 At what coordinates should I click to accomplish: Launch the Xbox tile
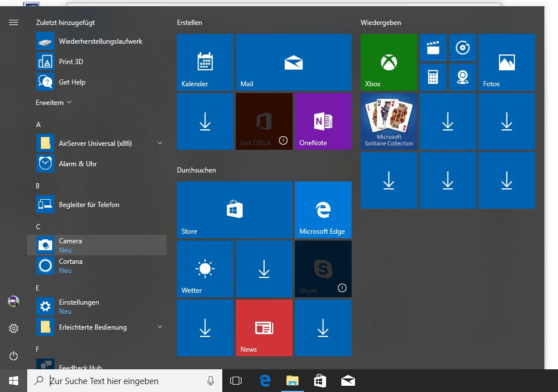(388, 62)
